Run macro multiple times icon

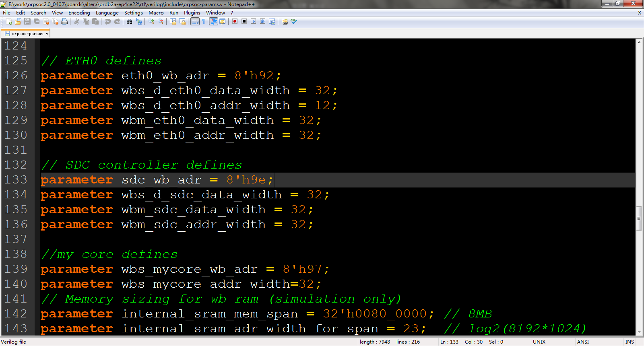coord(262,22)
